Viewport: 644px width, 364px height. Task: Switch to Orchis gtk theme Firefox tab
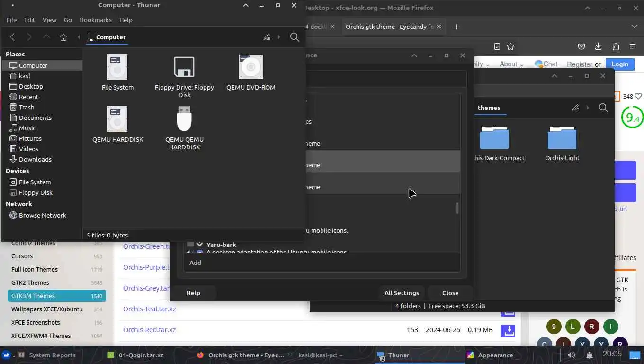[389, 27]
